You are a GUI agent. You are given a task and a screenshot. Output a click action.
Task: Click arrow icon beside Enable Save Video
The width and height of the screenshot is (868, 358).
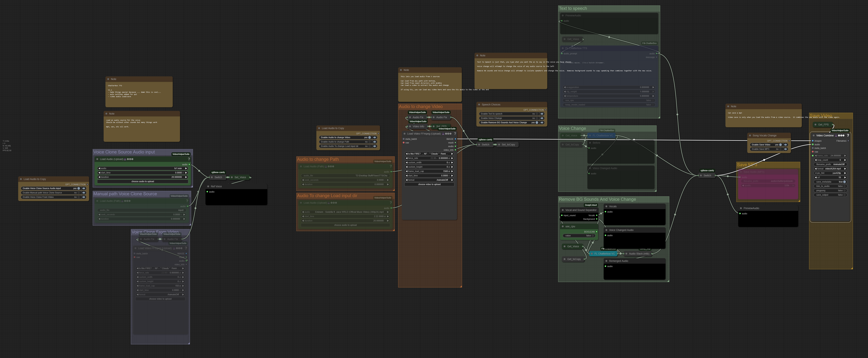(x=785, y=145)
